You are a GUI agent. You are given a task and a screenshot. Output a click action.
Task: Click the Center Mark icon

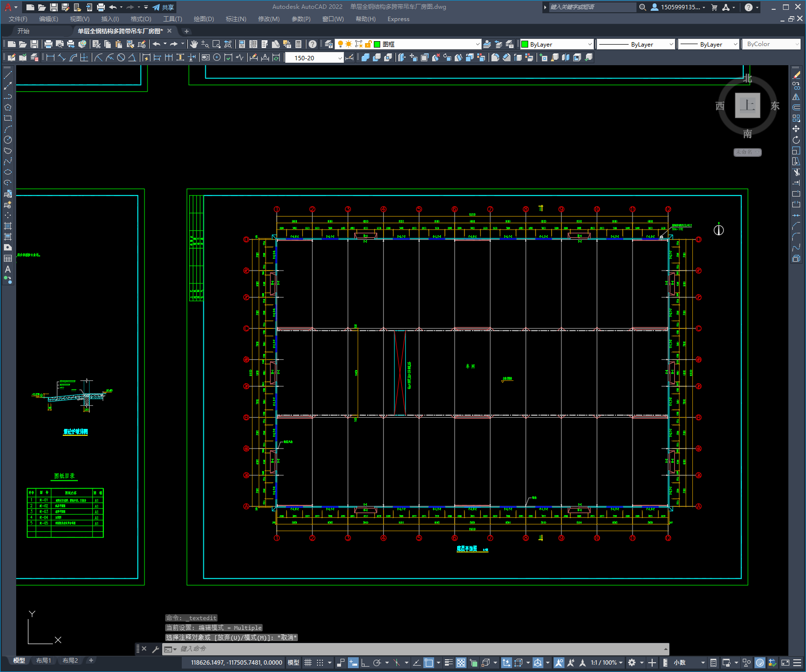tap(217, 57)
